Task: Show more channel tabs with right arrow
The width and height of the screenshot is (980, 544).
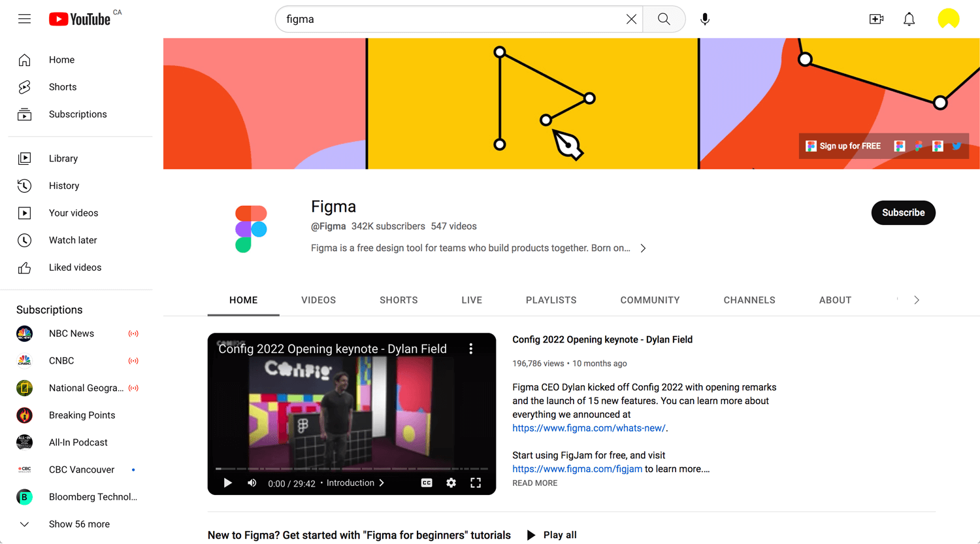Action: tap(917, 300)
